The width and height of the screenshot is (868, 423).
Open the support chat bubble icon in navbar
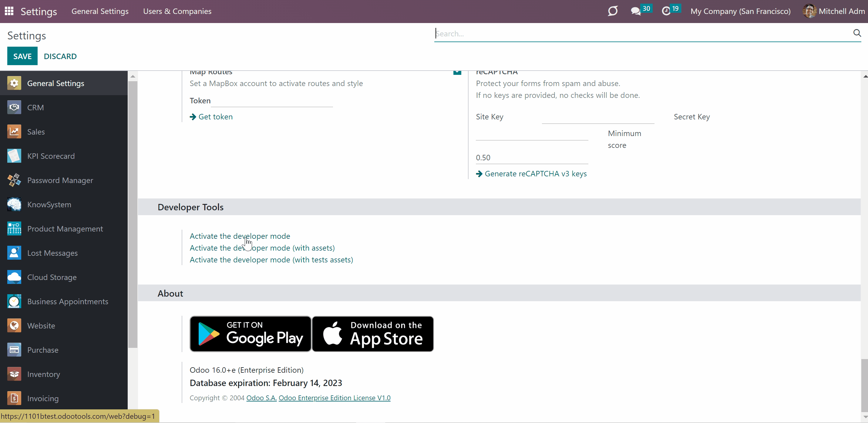[613, 11]
